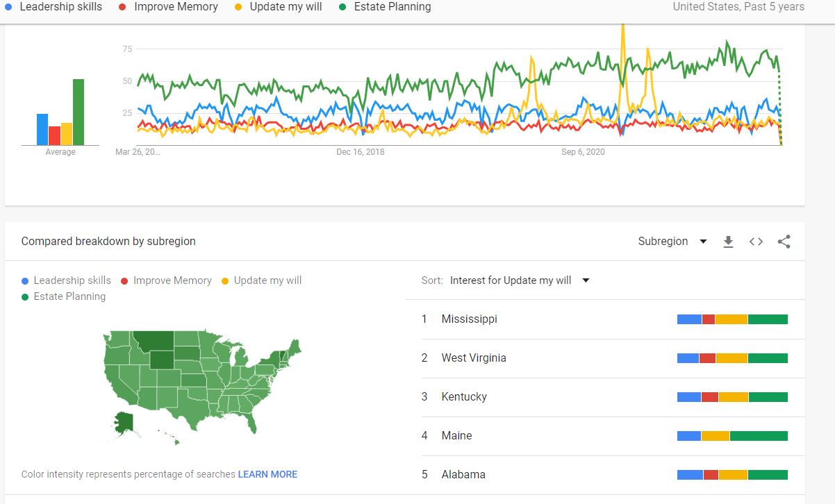Click the green Average bar

click(x=78, y=112)
